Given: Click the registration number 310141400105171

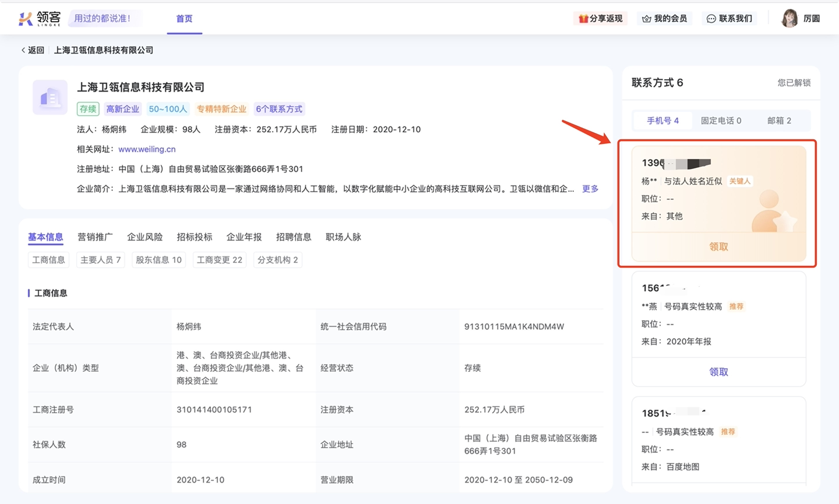Looking at the screenshot, I should click(214, 410).
